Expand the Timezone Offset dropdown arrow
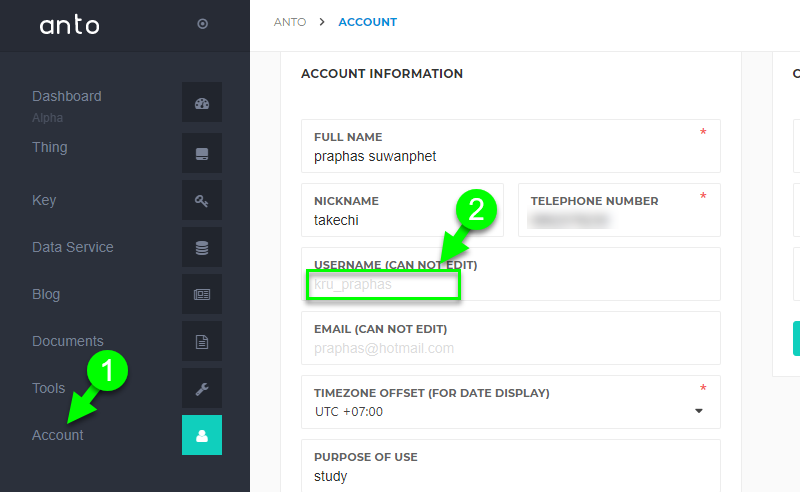Image resolution: width=800 pixels, height=492 pixels. point(699,411)
